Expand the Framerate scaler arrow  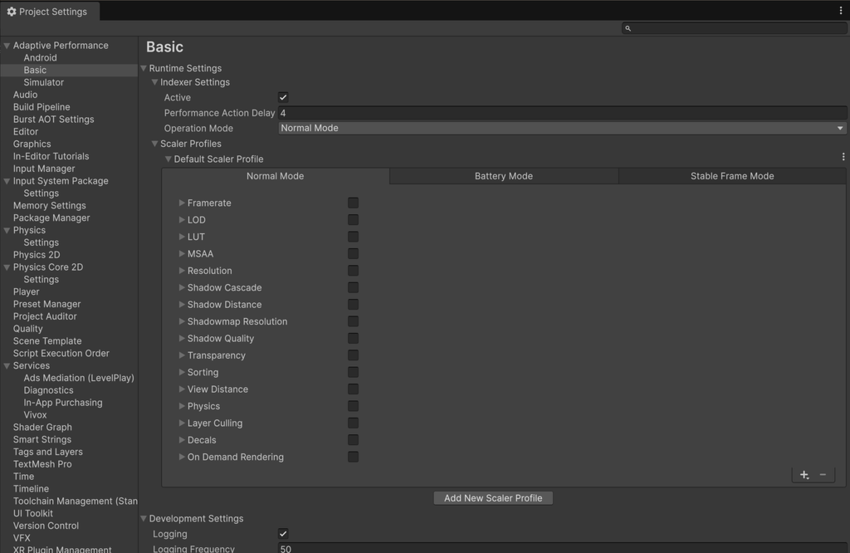click(x=182, y=203)
